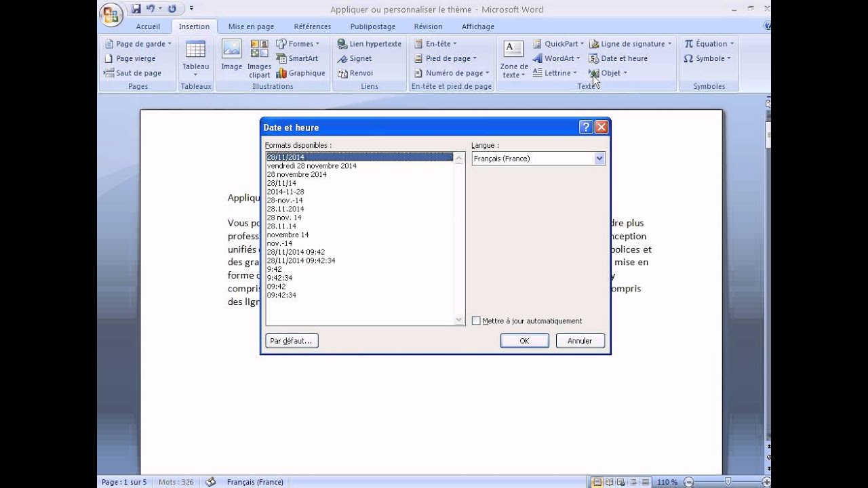Screen dimensions: 868x488
Task: Expand the Numéro de page menu
Action: coord(452,73)
